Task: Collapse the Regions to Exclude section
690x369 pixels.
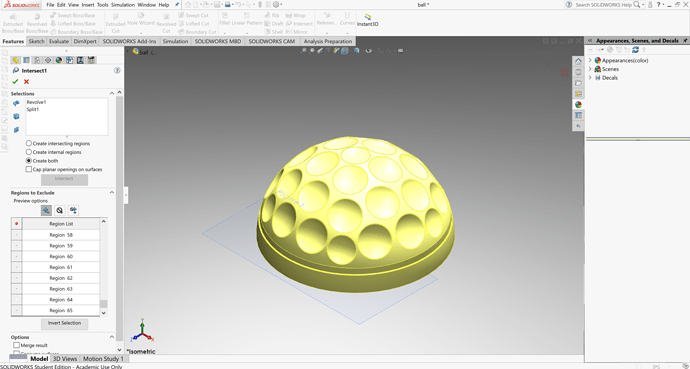Action: tap(111, 193)
